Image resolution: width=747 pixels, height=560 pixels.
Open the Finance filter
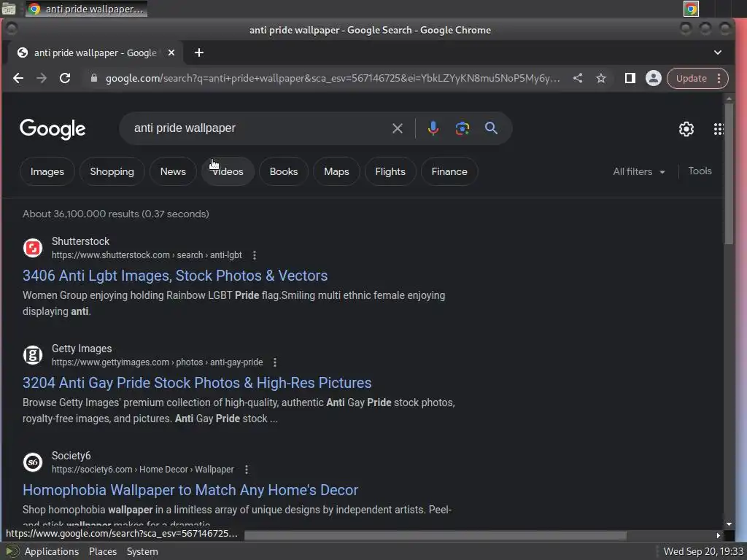coord(449,171)
